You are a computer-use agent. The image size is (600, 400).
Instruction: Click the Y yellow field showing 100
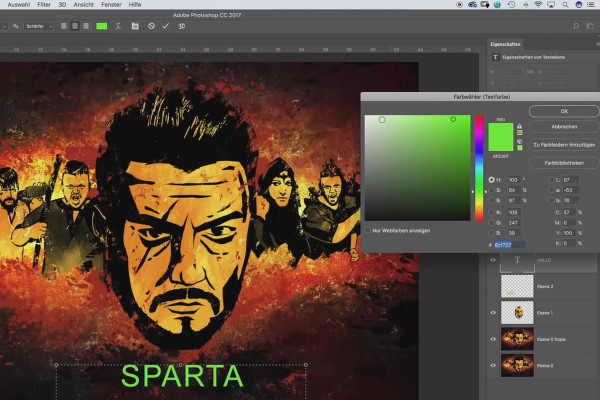point(569,233)
